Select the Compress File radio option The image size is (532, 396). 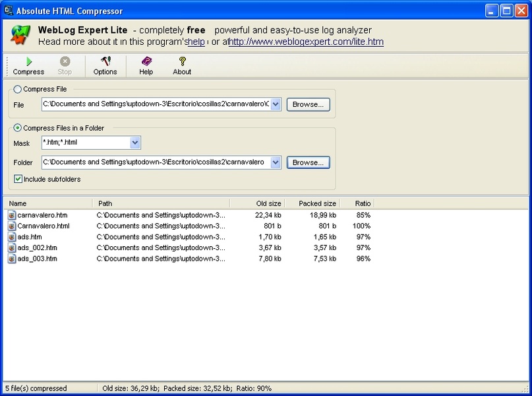pyautogui.click(x=17, y=89)
